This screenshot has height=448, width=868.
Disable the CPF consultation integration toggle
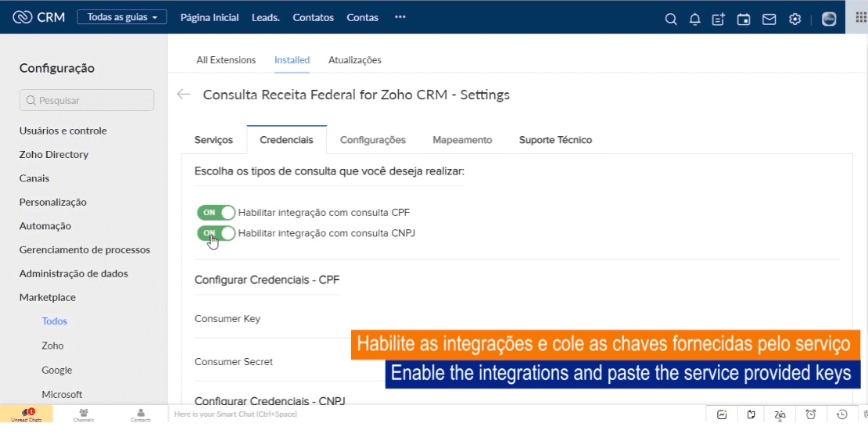coord(216,212)
